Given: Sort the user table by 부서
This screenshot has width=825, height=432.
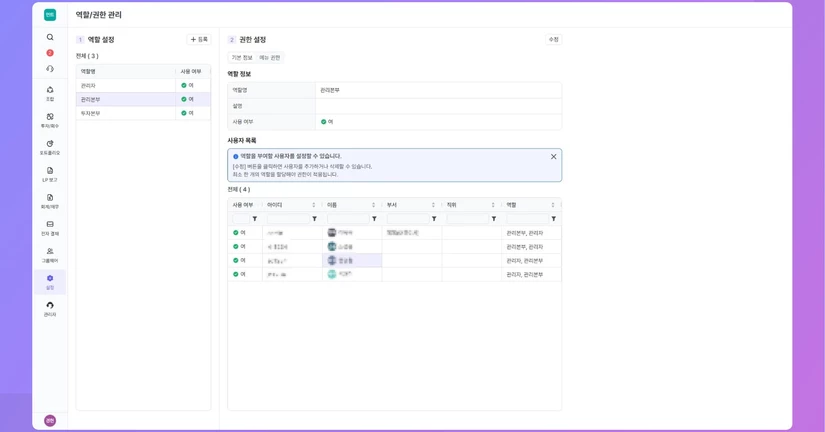Looking at the screenshot, I should [x=433, y=205].
